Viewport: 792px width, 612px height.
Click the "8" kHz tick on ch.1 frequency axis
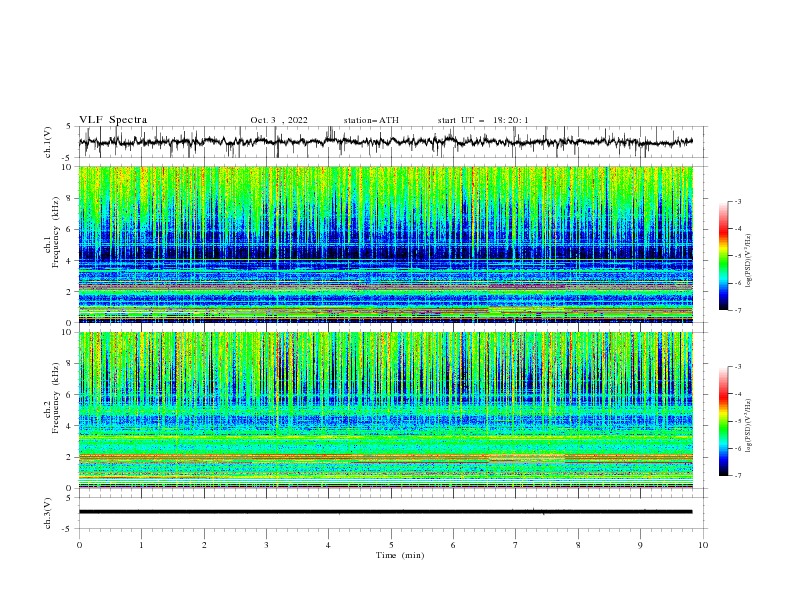69,198
